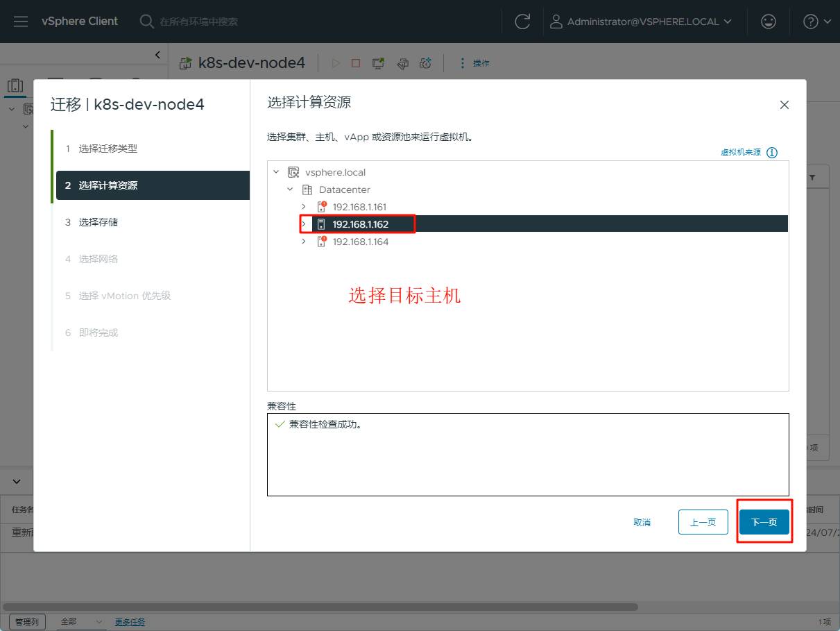Click the smiley feedback icon
This screenshot has width=840, height=631.
768,22
